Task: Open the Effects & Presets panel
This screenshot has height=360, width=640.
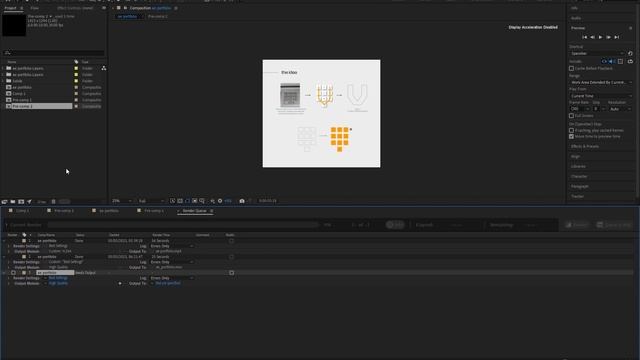Action: point(585,147)
